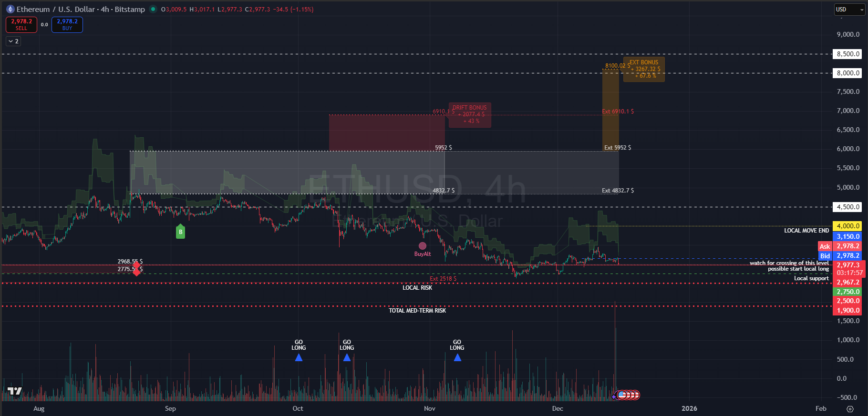Open the USD currency dropdown
The height and width of the screenshot is (416, 868).
[849, 10]
